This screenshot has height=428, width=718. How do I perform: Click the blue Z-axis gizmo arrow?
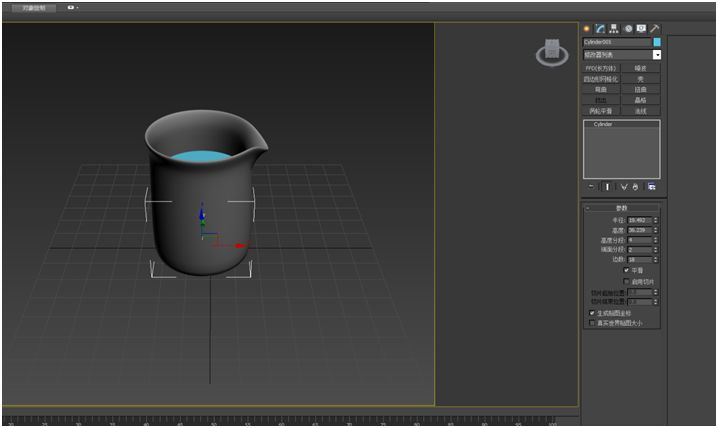(x=201, y=214)
